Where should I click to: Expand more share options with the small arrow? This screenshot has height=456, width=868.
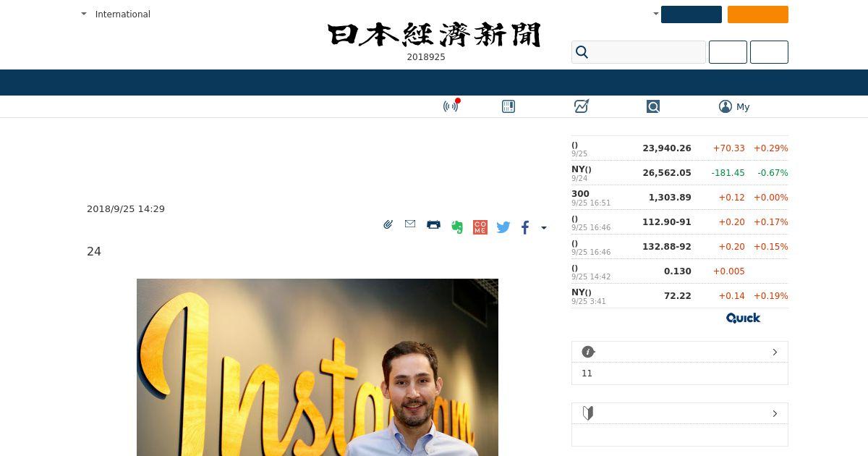(x=544, y=228)
